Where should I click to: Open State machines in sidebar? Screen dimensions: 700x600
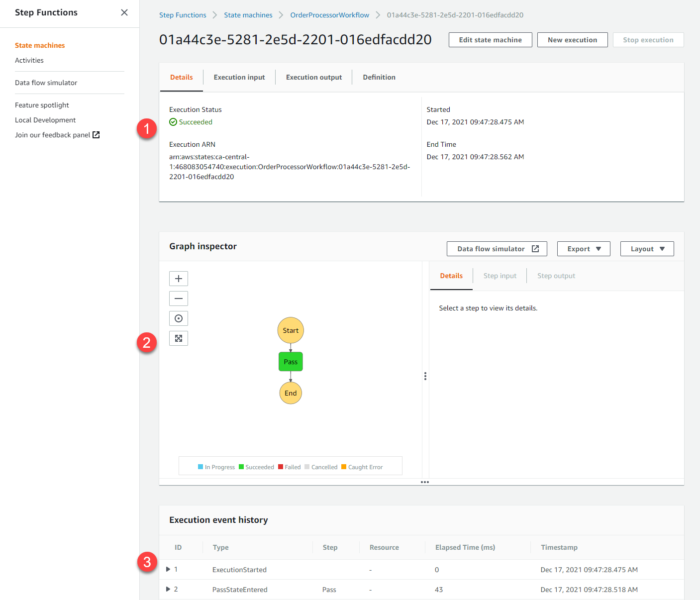click(40, 45)
